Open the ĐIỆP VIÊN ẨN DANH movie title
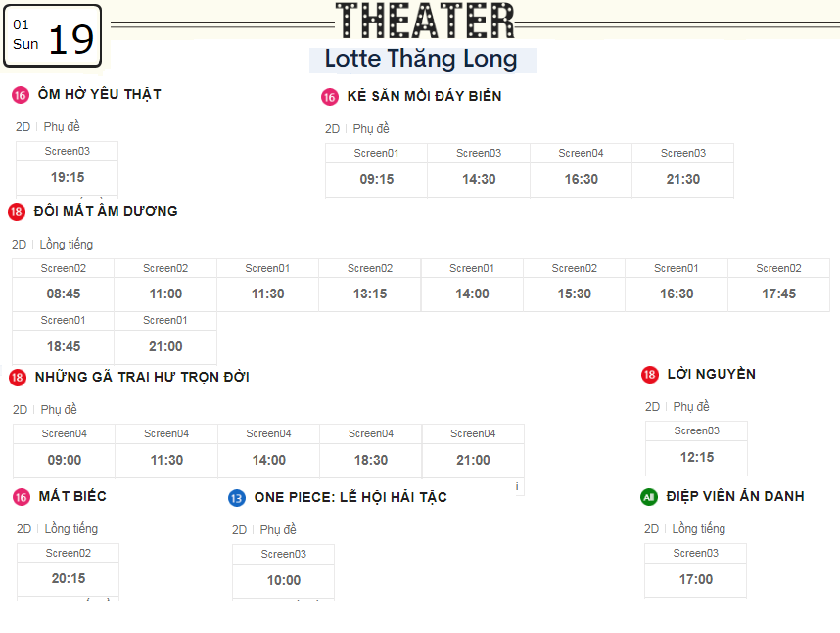 735,496
